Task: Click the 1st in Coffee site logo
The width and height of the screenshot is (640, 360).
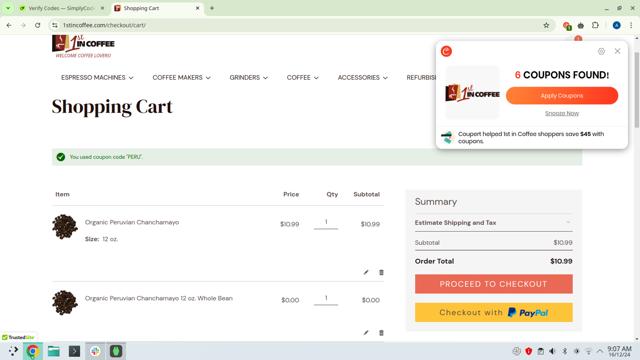Action: click(x=83, y=46)
